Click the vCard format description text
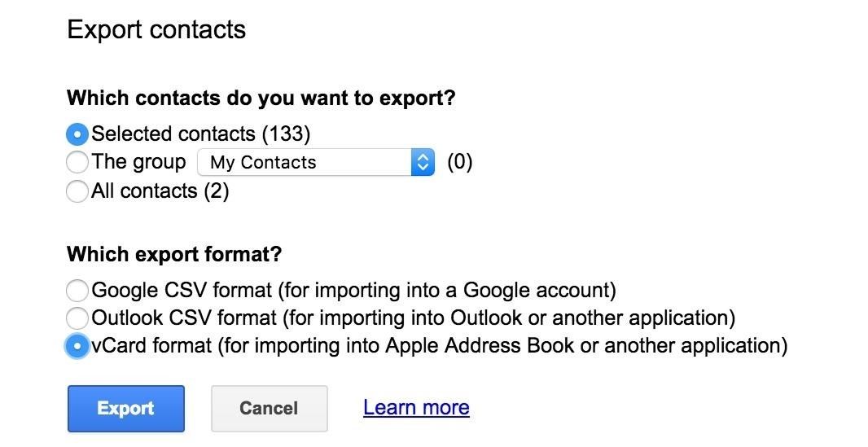This screenshot has width=868, height=447. [x=439, y=346]
